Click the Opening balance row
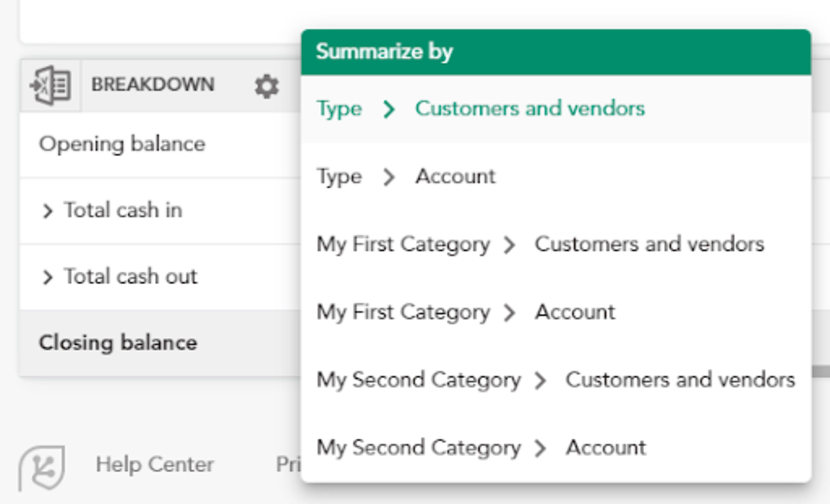The width and height of the screenshot is (830, 504). pyautogui.click(x=160, y=145)
